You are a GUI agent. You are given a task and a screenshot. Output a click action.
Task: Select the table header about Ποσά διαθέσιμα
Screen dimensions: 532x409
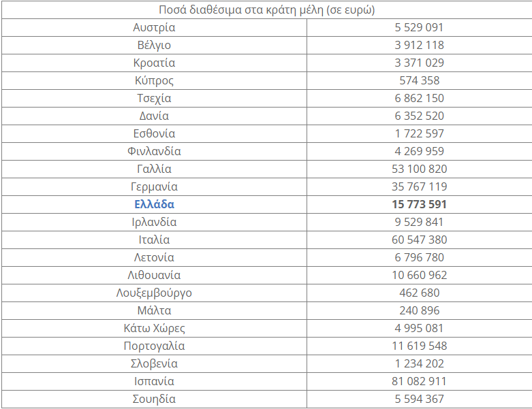click(266, 10)
